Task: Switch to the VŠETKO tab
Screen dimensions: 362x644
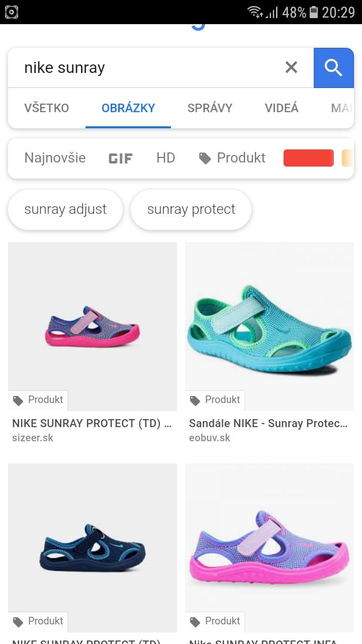Action: coord(46,108)
